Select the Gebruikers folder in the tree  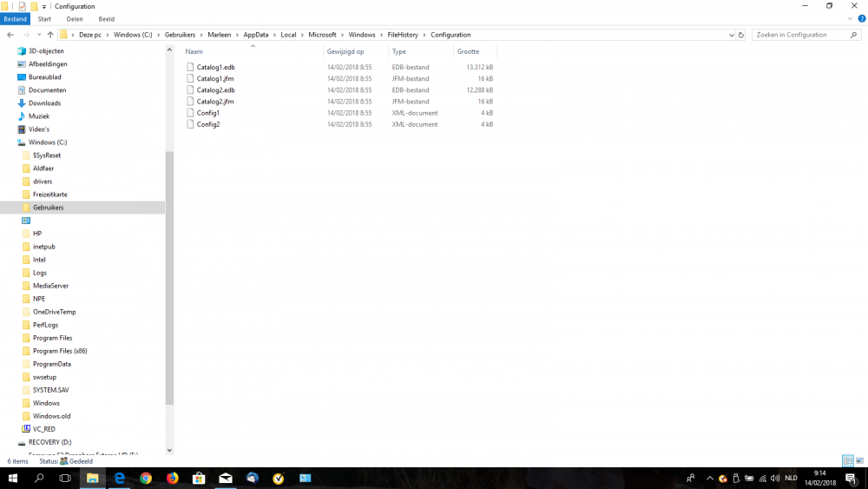point(48,208)
